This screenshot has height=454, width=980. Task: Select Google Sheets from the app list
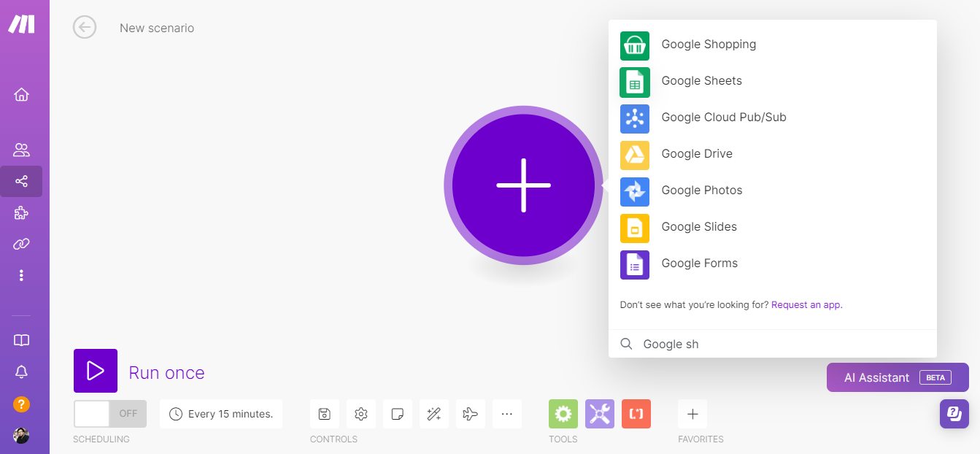click(x=701, y=81)
